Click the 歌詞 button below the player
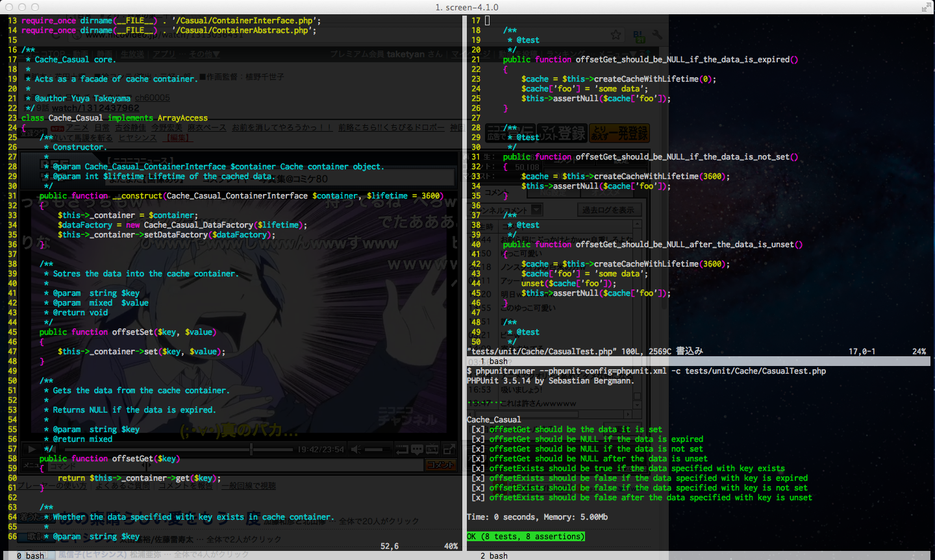The height and width of the screenshot is (560, 935). click(x=36, y=537)
